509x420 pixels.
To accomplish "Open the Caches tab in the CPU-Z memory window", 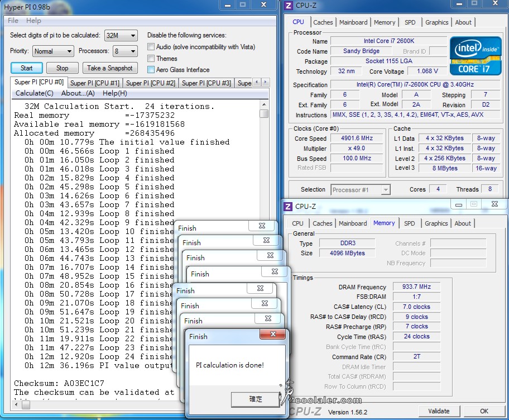I will [323, 223].
